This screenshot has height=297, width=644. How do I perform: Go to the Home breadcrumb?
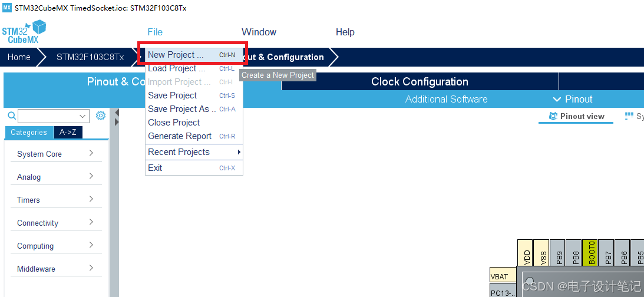(19, 57)
